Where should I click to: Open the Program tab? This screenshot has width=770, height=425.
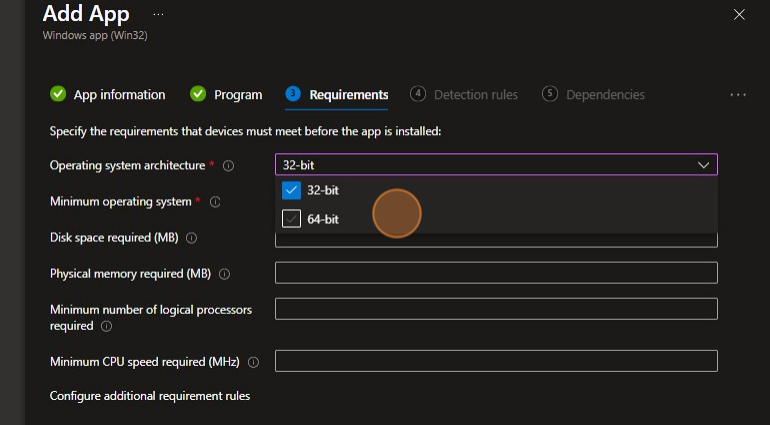[238, 95]
